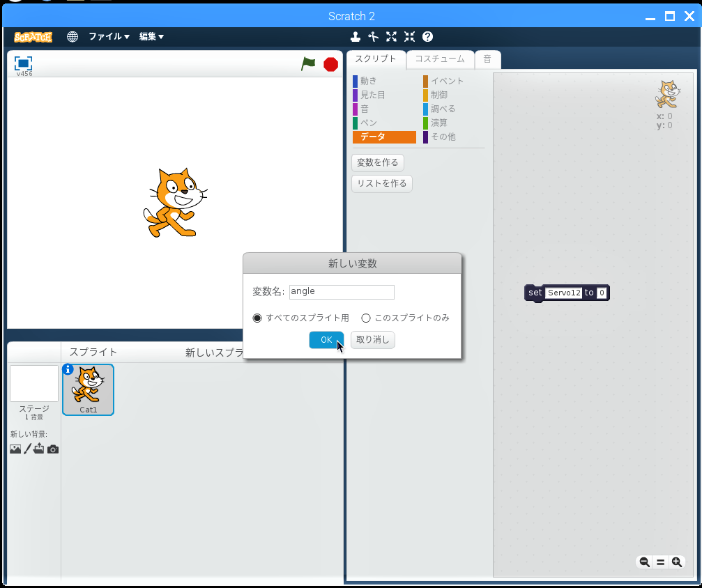Select the 制御 block category

point(454,95)
